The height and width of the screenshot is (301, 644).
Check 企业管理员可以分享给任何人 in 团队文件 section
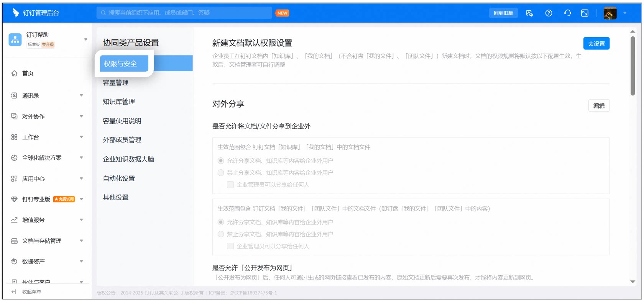point(230,246)
